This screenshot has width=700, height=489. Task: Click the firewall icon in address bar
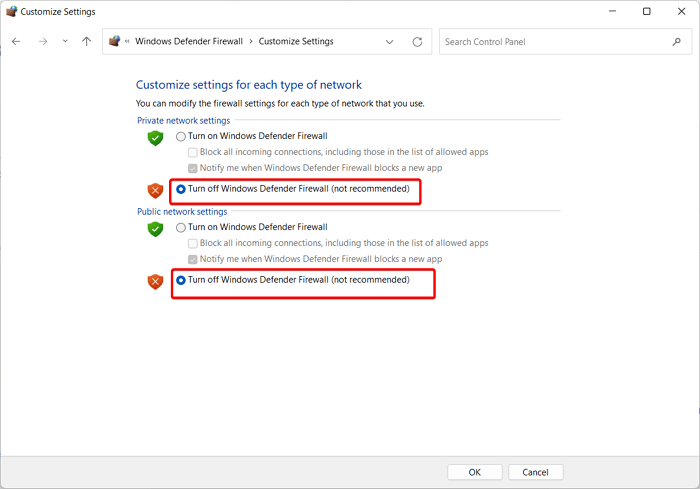point(114,41)
